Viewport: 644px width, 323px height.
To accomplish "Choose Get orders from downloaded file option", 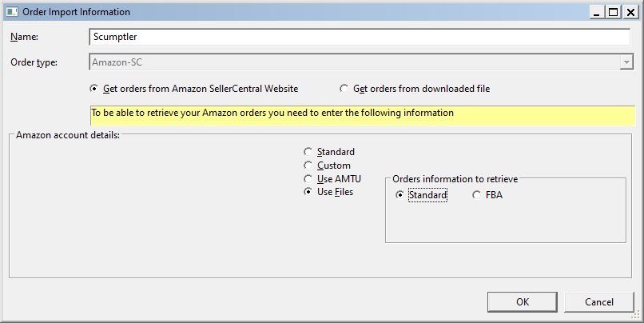I will coord(415,89).
